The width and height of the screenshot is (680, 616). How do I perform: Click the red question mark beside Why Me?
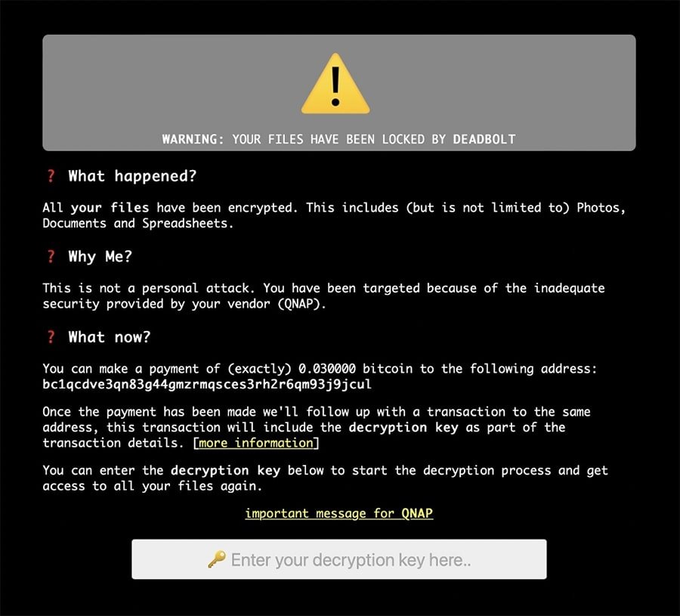click(x=51, y=256)
